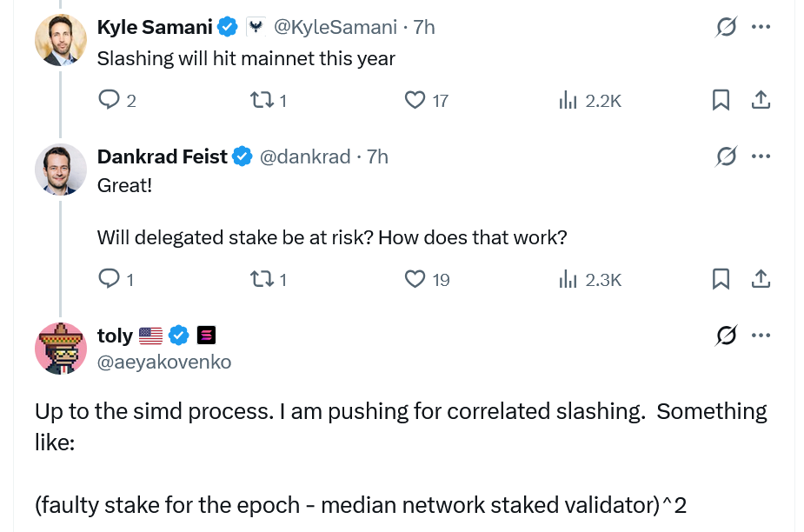
Task: Click toly's pixel avatar thumbnail
Action: point(60,348)
